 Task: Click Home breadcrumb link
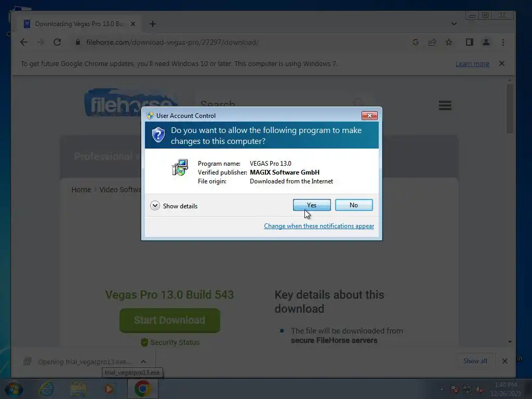pyautogui.click(x=81, y=190)
